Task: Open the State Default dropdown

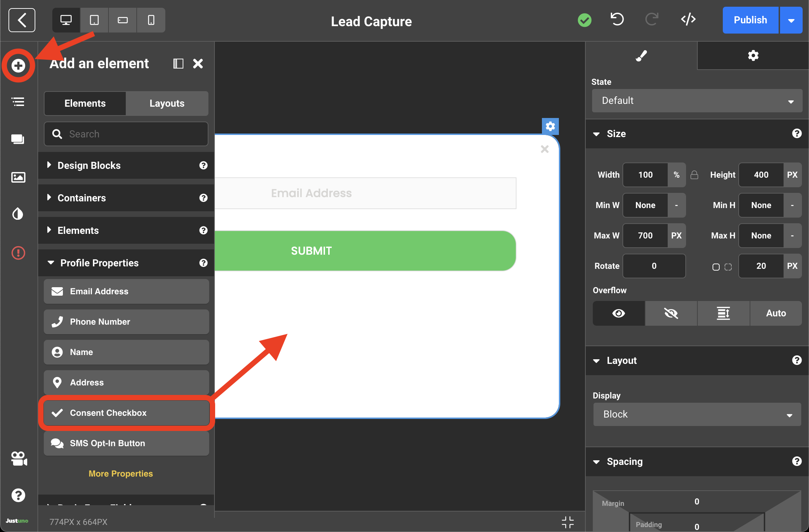Action: (x=697, y=101)
